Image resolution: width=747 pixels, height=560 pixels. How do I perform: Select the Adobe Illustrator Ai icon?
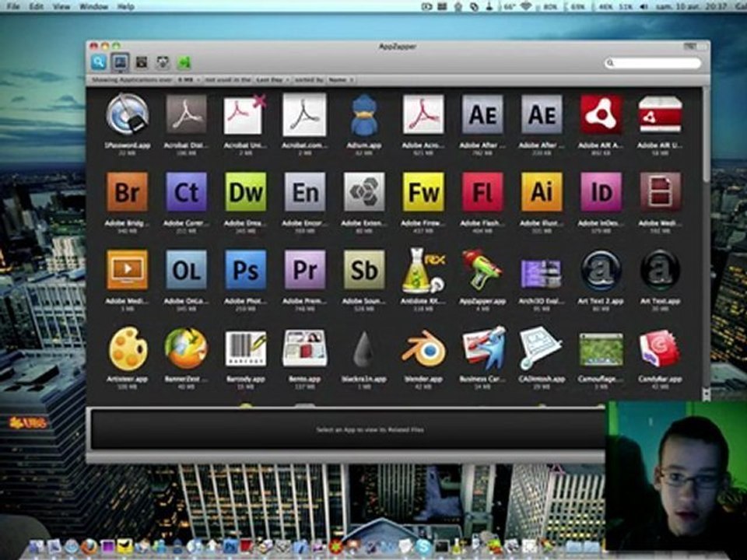[542, 192]
